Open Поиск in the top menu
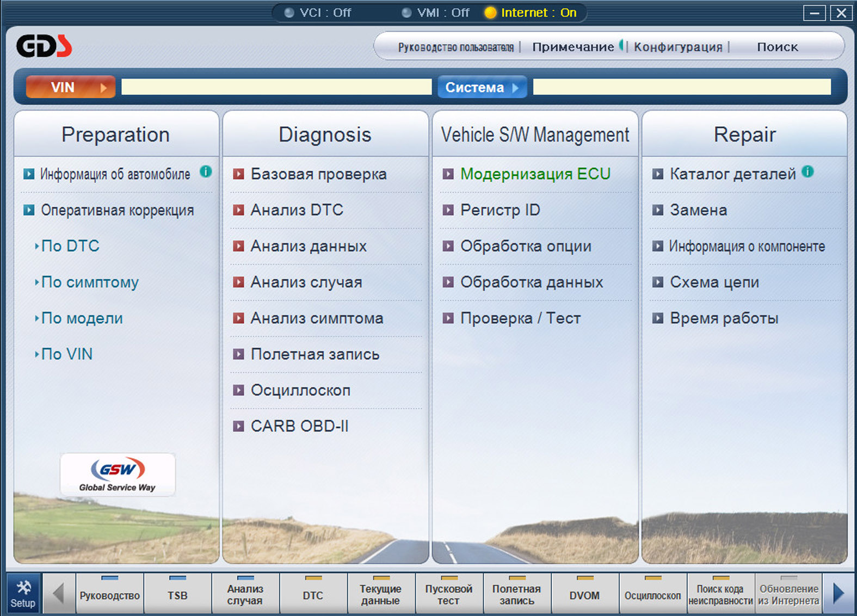The width and height of the screenshot is (857, 616). coord(777,47)
